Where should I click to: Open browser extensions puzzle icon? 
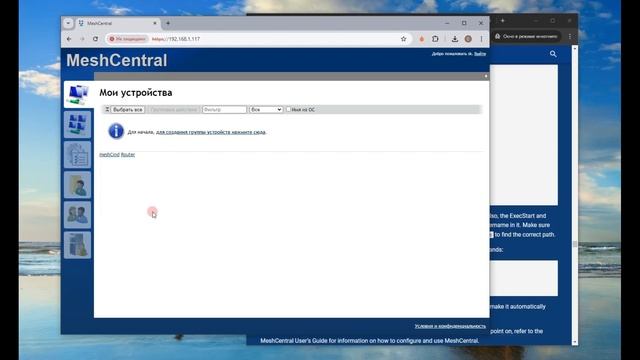(x=435, y=39)
